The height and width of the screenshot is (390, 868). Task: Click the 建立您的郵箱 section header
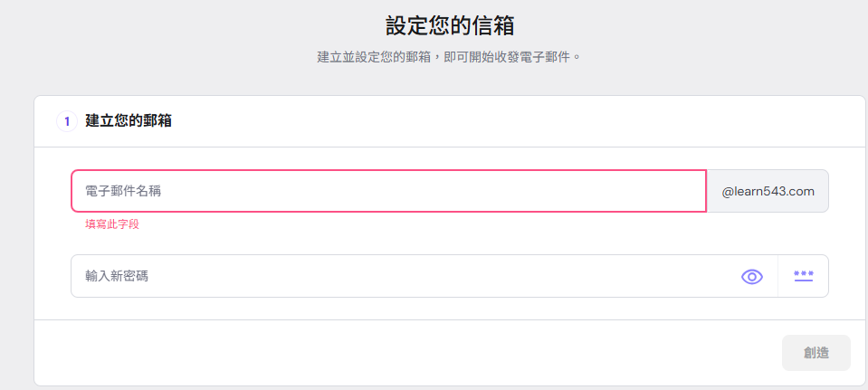click(x=129, y=121)
